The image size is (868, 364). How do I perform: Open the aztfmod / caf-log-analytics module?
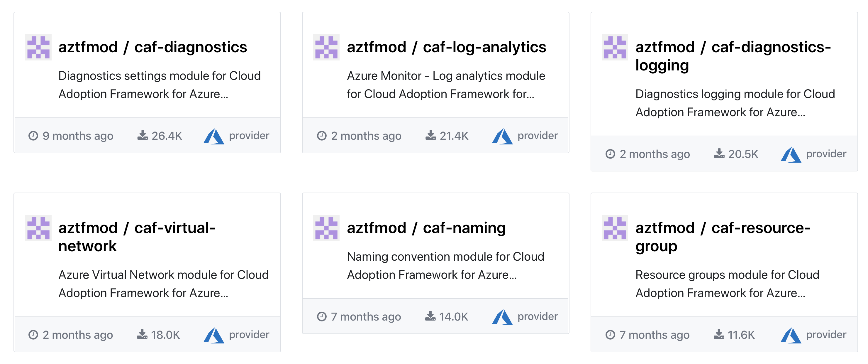point(446,47)
